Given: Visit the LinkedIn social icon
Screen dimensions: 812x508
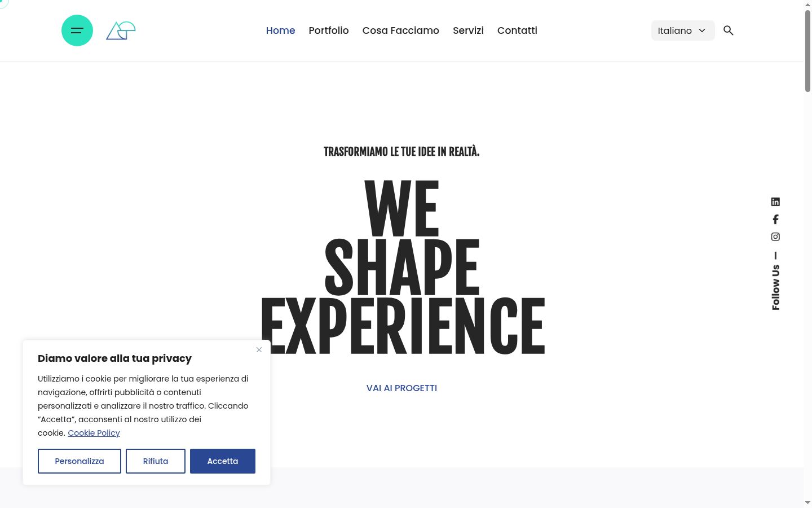Looking at the screenshot, I should pyautogui.click(x=775, y=202).
